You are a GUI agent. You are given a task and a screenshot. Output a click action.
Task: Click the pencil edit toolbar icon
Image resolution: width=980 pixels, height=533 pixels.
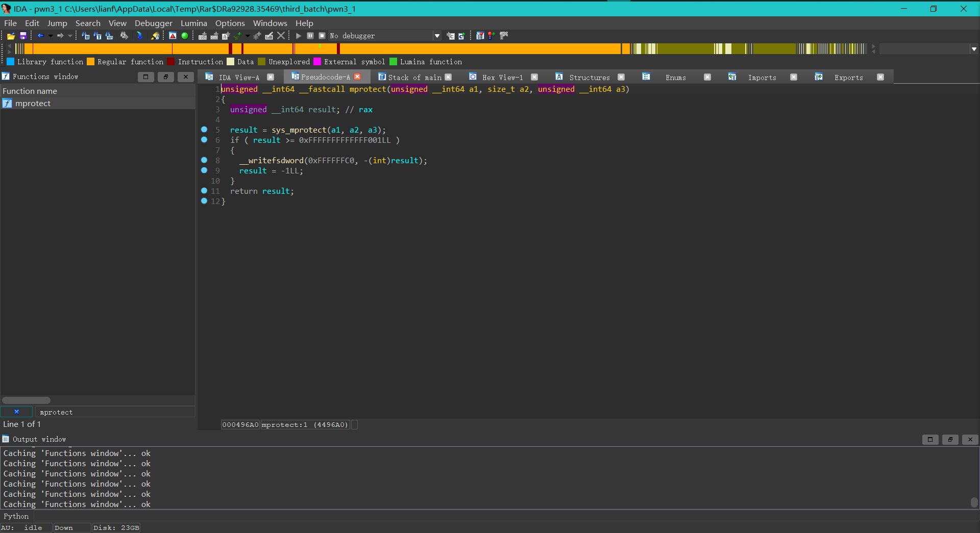(269, 36)
